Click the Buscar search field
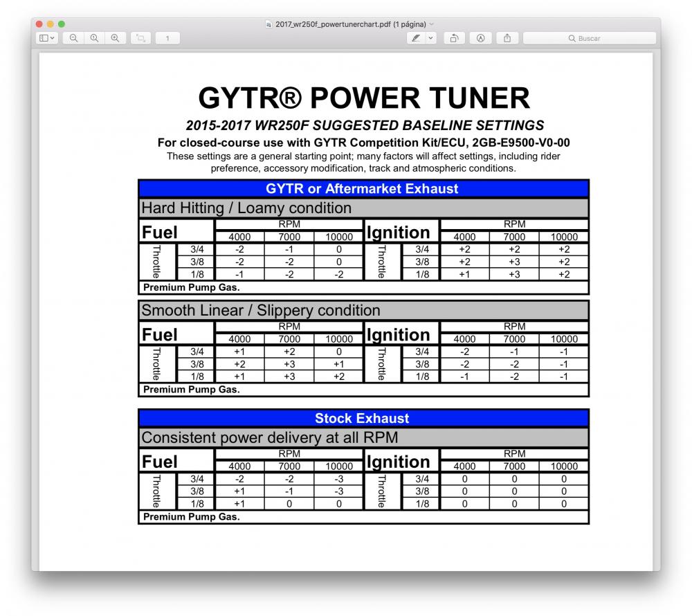Image resolution: width=692 pixels, height=616 pixels. [589, 38]
